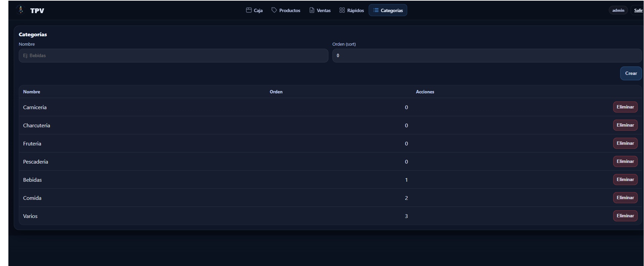Select the Pescaderia row name

pos(36,162)
